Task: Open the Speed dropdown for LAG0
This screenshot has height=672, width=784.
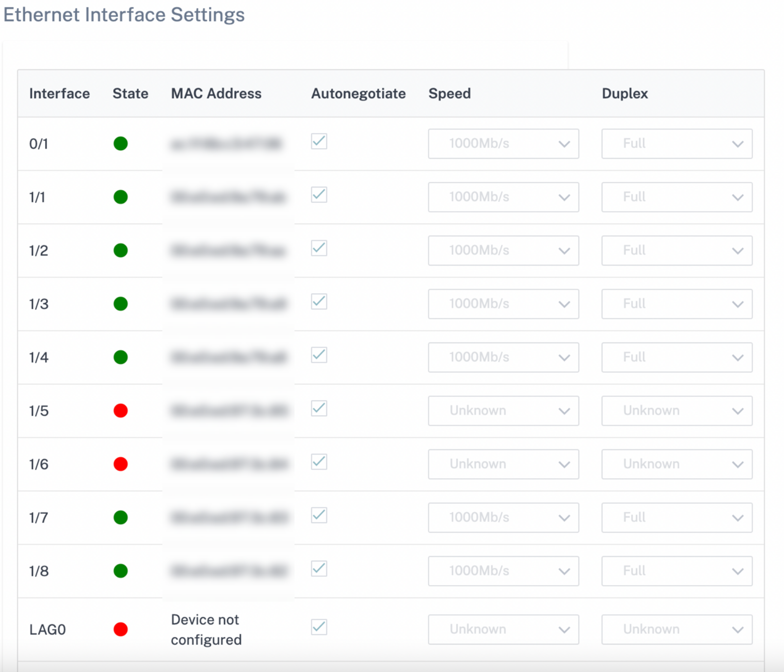Action: 504,629
